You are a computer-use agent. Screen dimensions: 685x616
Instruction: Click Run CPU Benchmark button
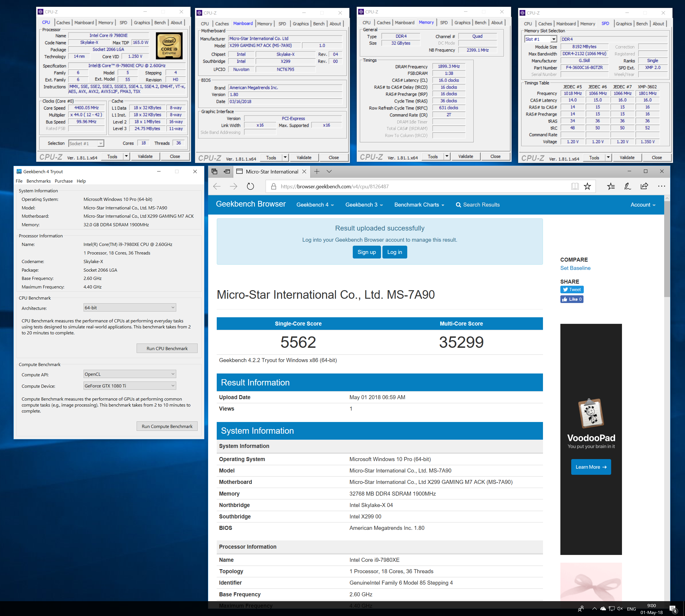tap(167, 348)
